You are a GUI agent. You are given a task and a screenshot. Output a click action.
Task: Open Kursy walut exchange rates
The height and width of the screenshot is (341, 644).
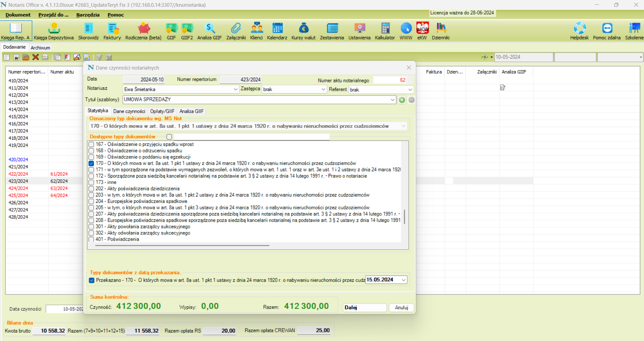click(x=304, y=31)
